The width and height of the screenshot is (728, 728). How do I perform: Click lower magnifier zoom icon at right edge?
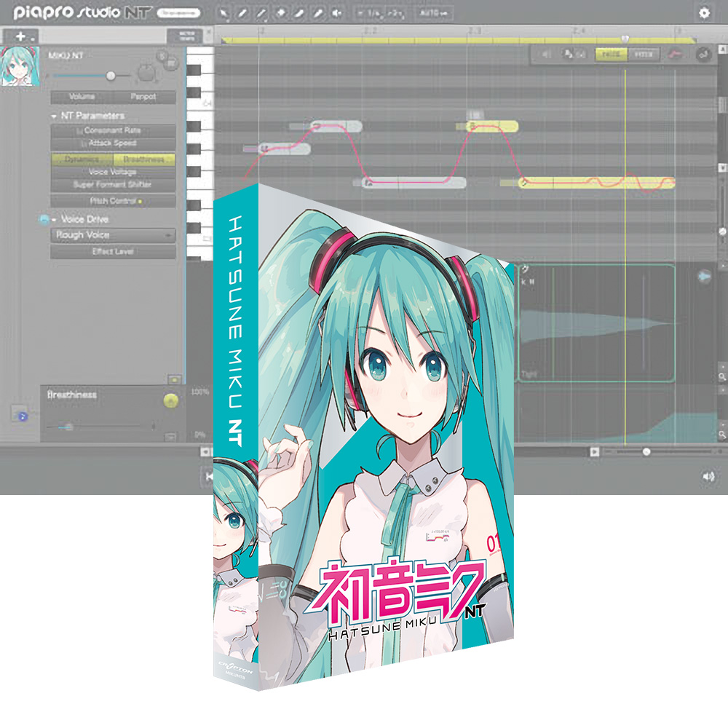click(x=722, y=435)
